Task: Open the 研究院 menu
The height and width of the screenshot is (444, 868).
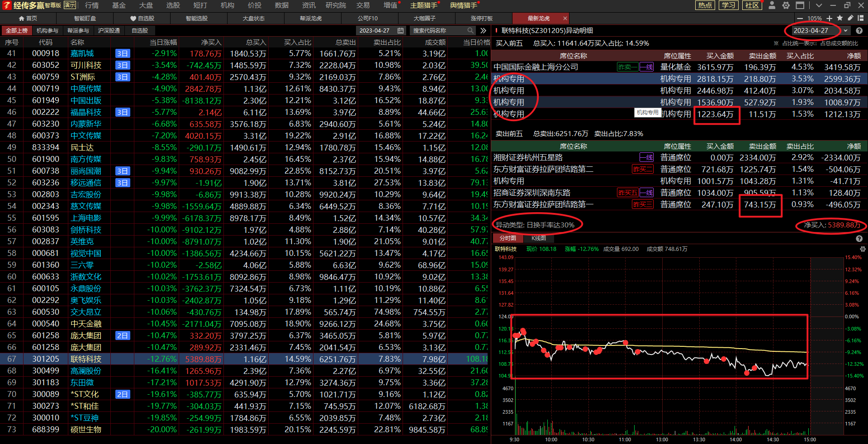Action: point(336,5)
